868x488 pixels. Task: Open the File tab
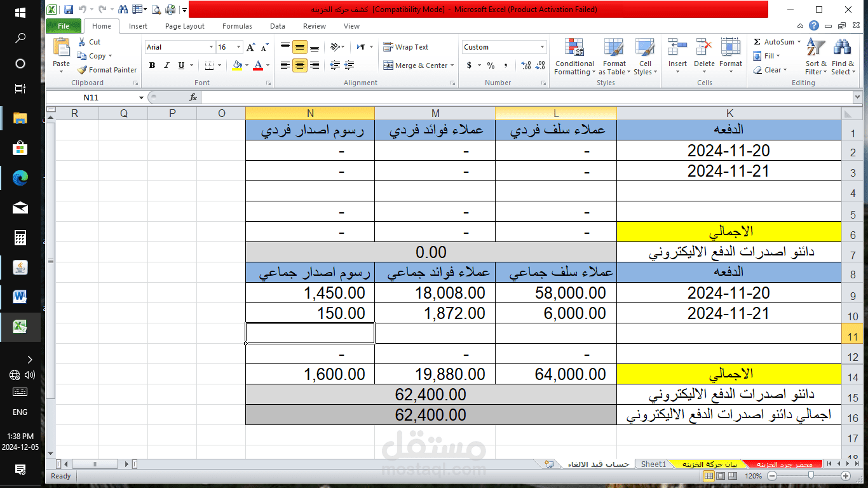click(x=64, y=26)
